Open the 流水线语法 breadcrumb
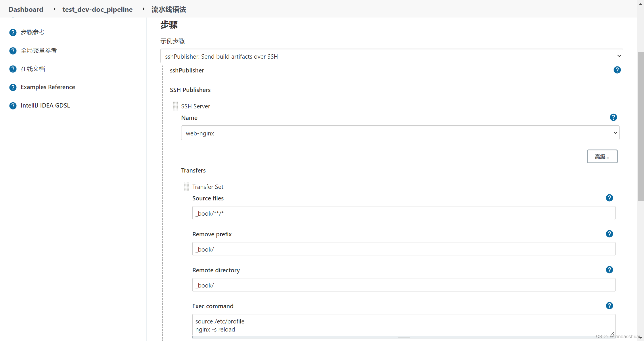The height and width of the screenshot is (341, 644). 169,9
